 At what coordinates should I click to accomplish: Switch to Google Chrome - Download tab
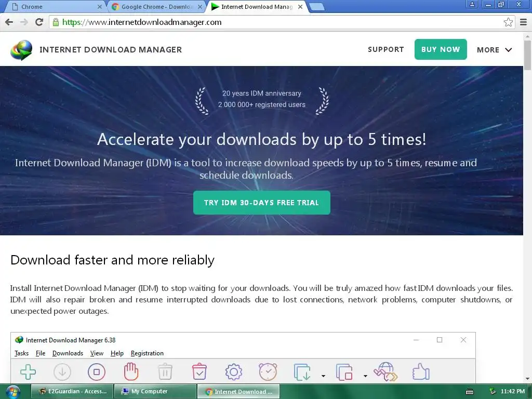(157, 6)
